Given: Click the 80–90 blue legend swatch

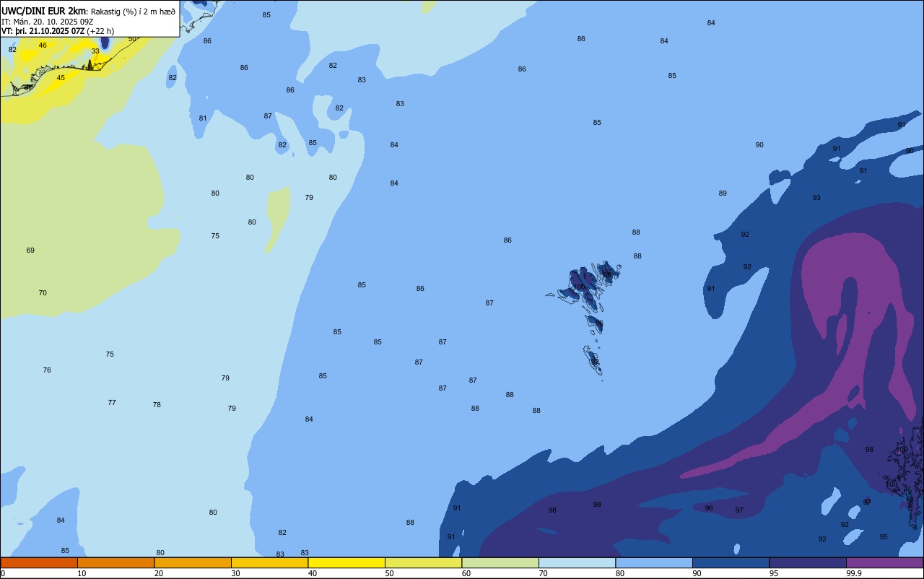Looking at the screenshot, I should tap(654, 563).
